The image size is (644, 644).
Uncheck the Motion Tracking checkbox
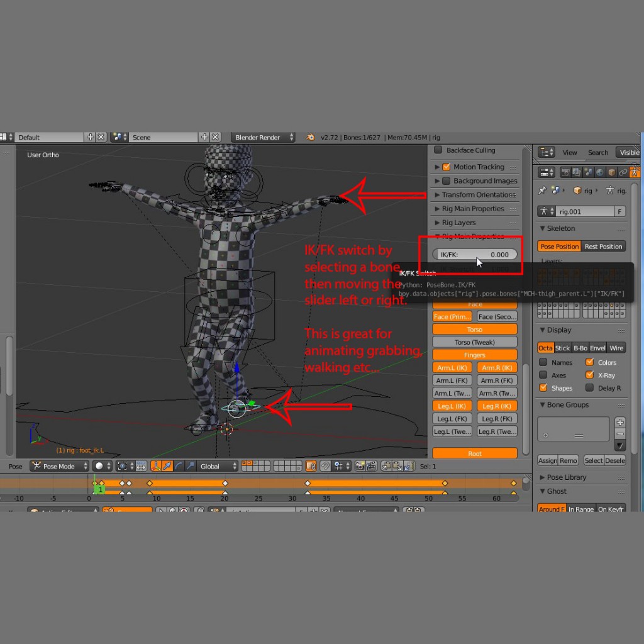447,167
